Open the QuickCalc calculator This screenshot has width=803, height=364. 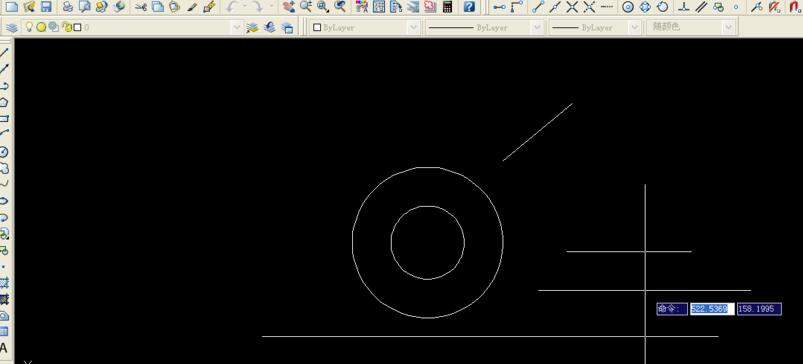[x=448, y=7]
